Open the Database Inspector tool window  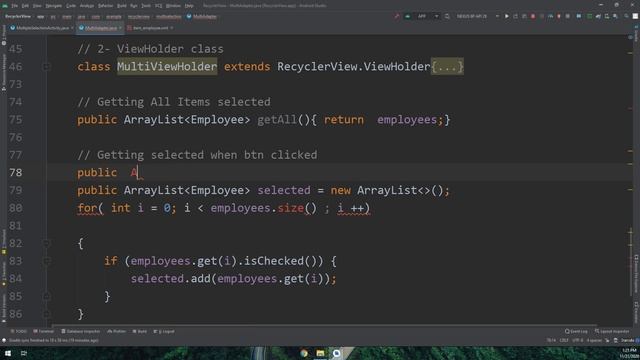[x=80, y=331]
